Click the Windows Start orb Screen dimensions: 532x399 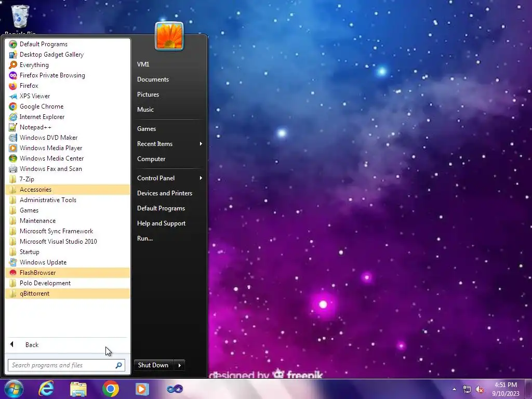click(14, 389)
